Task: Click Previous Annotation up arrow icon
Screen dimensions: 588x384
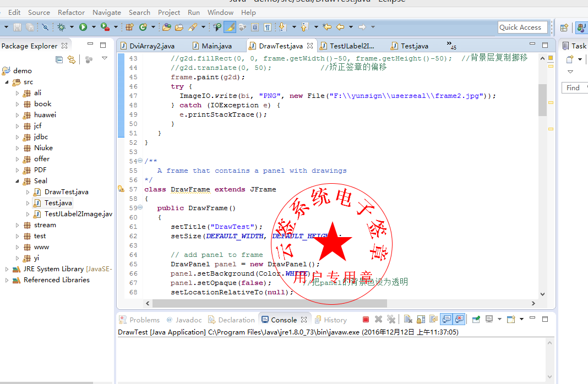Action: pos(305,27)
